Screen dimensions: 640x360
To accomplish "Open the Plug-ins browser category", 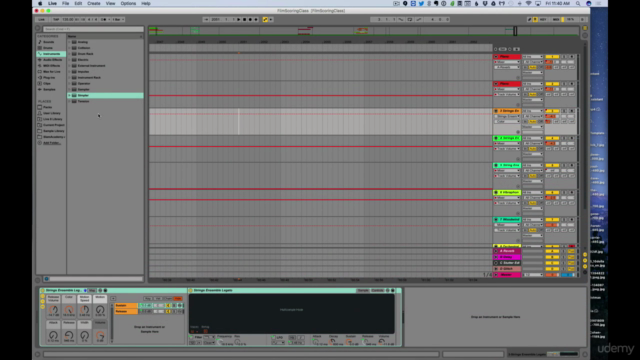I will click(x=49, y=78).
